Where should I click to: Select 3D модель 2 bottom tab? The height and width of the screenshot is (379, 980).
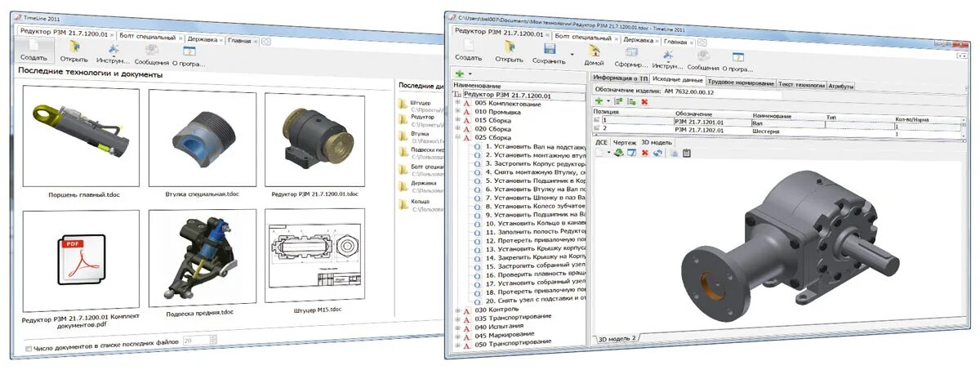pyautogui.click(x=617, y=337)
